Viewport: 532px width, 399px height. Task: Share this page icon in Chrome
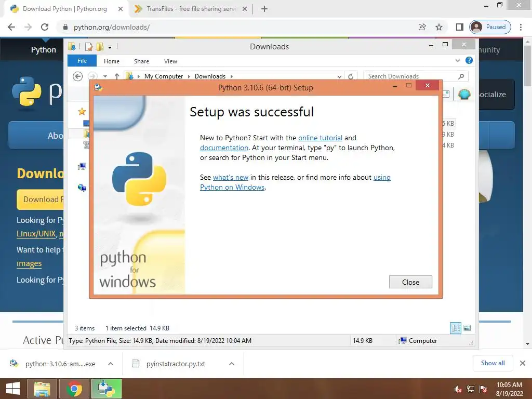click(422, 27)
